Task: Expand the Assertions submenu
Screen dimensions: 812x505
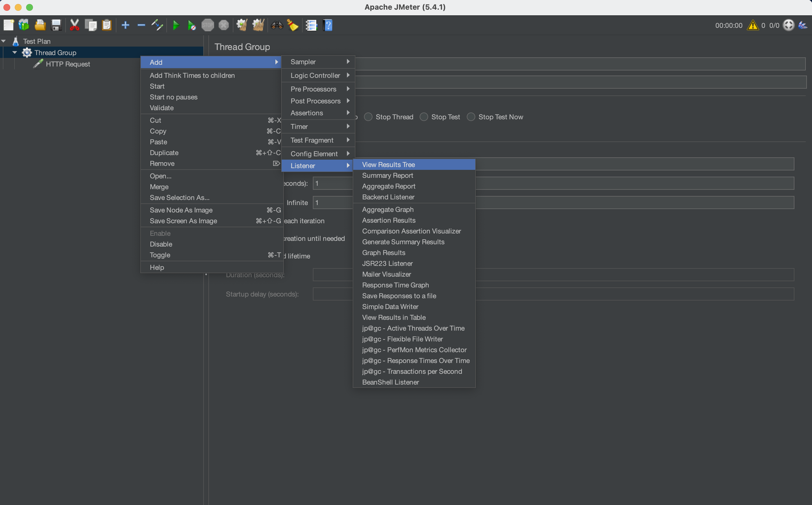Action: coord(318,113)
